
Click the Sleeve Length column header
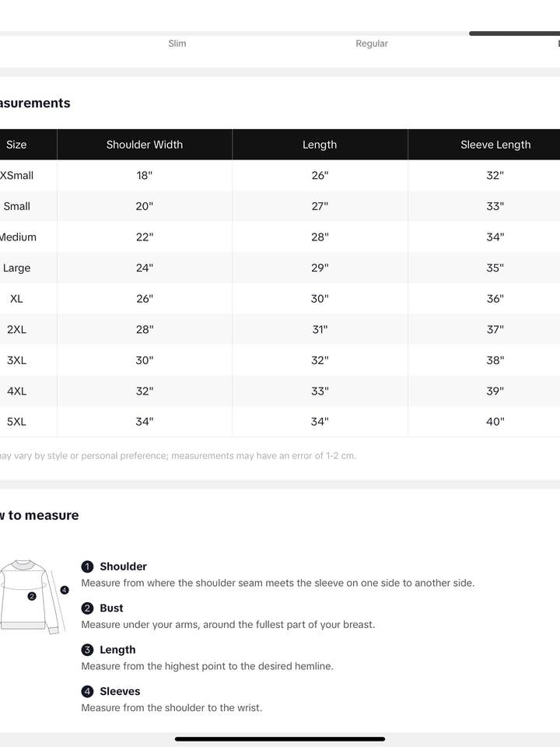coord(495,145)
